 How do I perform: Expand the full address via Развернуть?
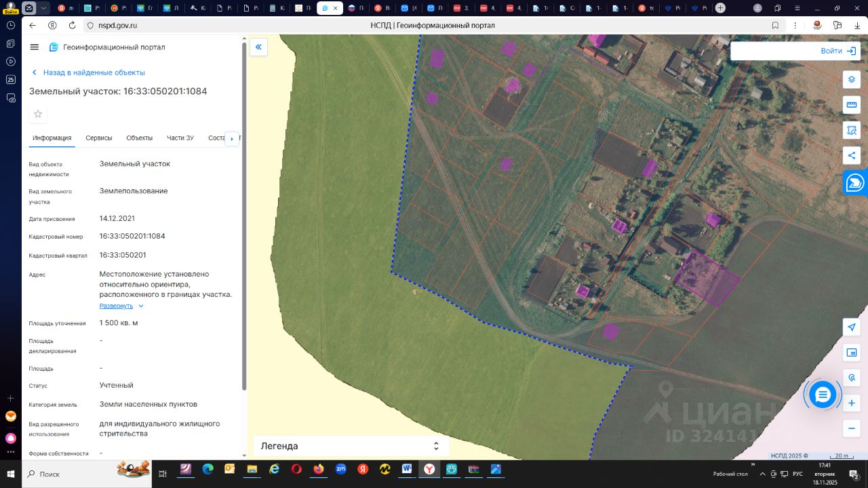click(x=117, y=306)
